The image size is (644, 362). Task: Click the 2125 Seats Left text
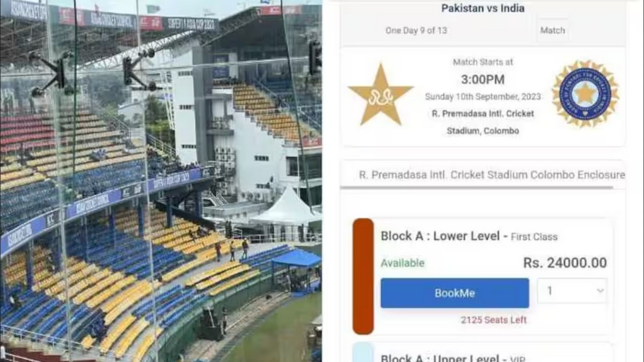(x=494, y=320)
